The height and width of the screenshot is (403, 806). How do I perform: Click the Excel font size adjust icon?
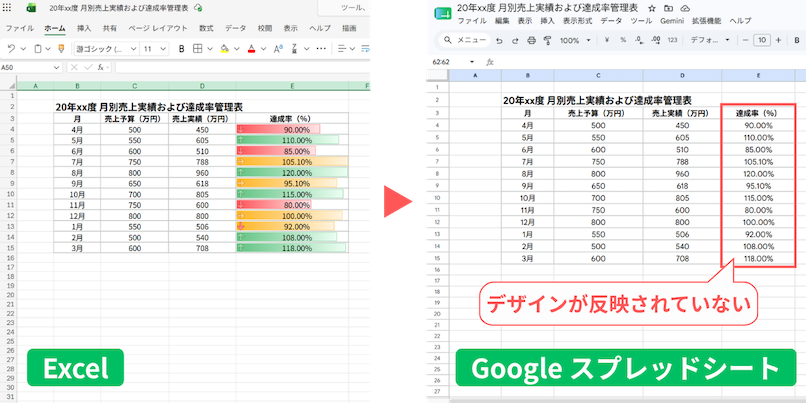coord(278,49)
